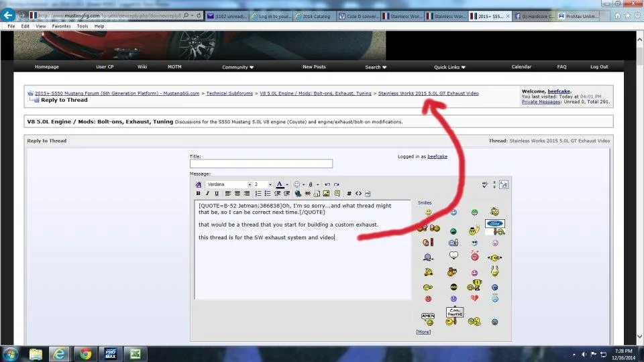This screenshot has width=644, height=362.
Task: Insert hyperlink using globe icon
Action: pos(298,193)
